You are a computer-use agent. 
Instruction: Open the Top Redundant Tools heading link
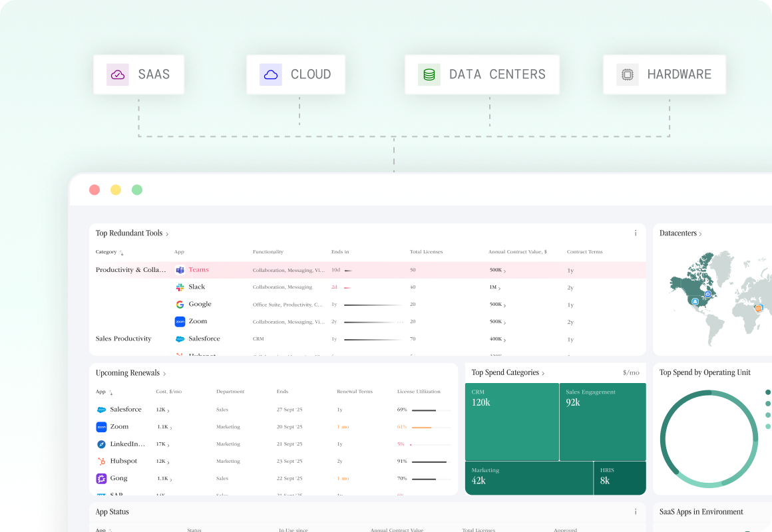[x=129, y=233]
